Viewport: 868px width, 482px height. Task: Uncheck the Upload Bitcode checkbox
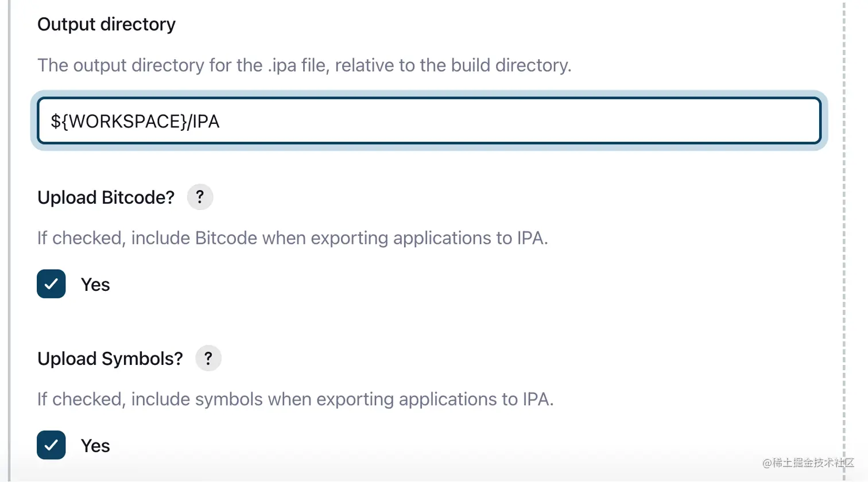(x=51, y=284)
